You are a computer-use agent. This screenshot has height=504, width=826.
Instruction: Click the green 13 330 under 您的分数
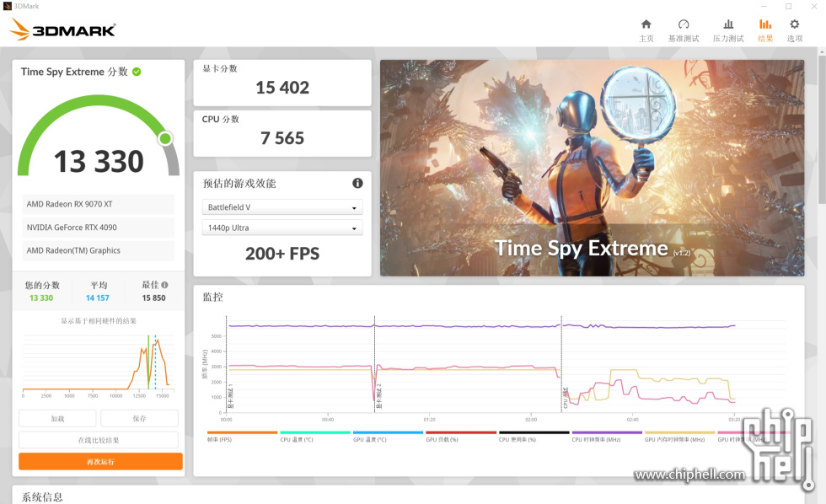(41, 298)
